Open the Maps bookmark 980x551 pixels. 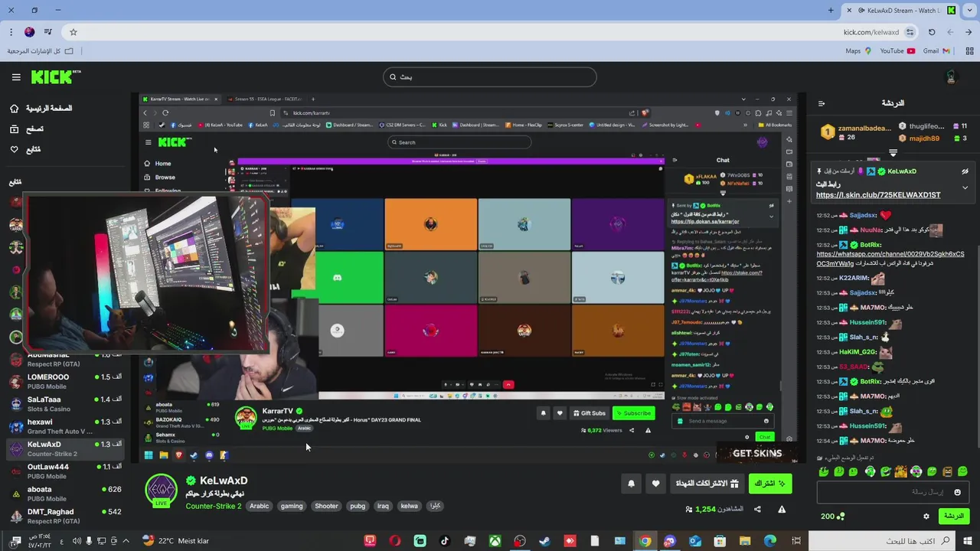pos(858,51)
